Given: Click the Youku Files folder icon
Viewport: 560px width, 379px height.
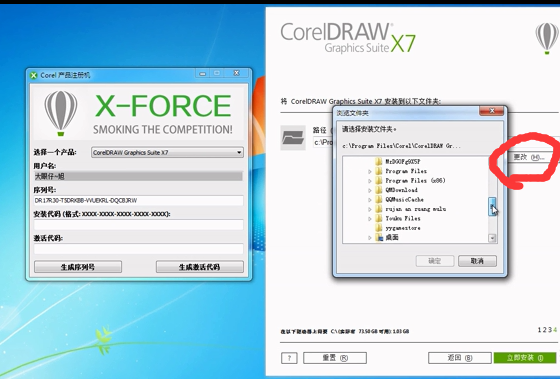Looking at the screenshot, I should tap(379, 218).
